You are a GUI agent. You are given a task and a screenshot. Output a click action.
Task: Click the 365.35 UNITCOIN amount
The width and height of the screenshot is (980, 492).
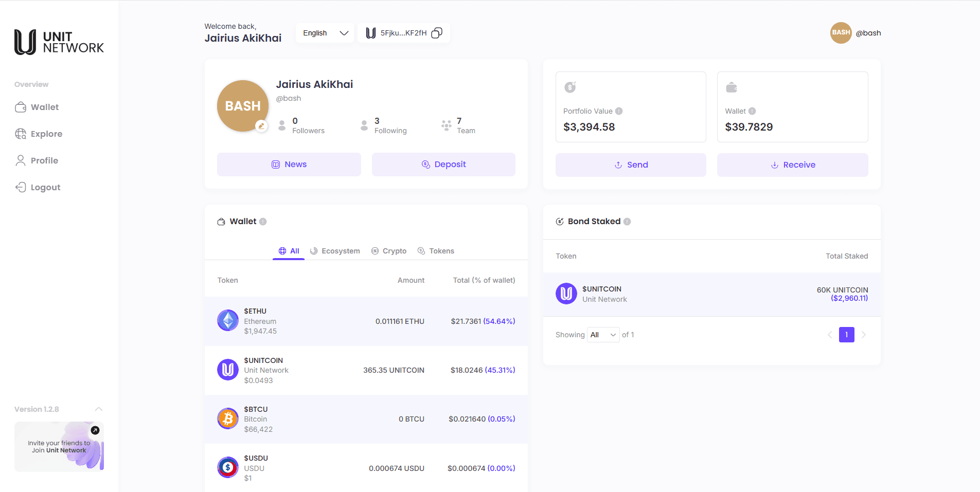coord(394,370)
